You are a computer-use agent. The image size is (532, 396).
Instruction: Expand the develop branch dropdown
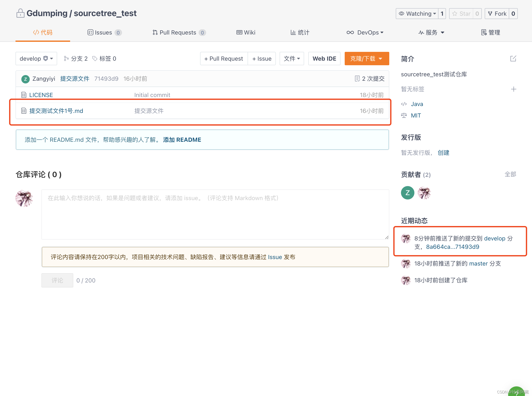click(x=36, y=59)
